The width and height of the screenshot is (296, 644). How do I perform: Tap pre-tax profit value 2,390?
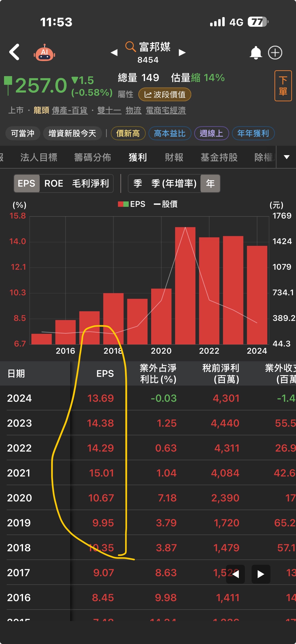225,498
